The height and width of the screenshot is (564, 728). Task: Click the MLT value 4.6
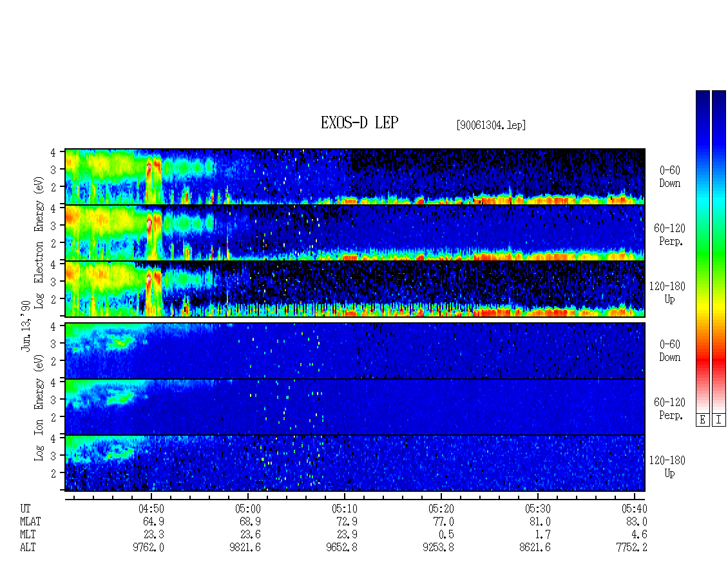pyautogui.click(x=639, y=535)
